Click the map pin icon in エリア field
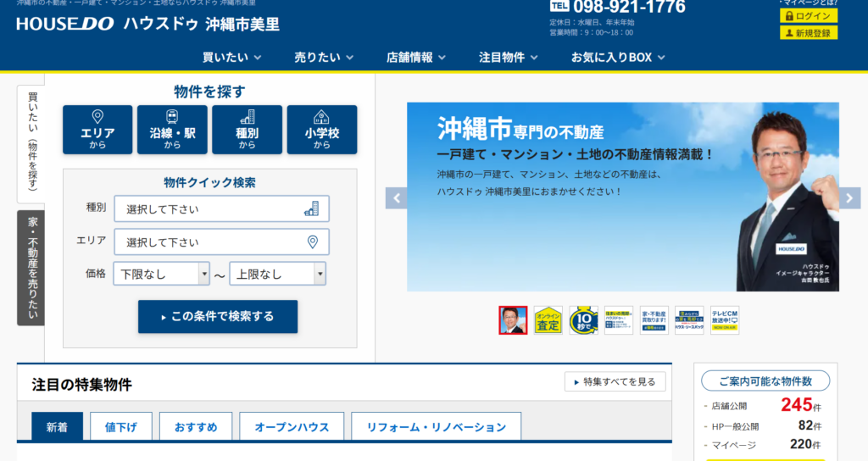This screenshot has width=868, height=461. coord(313,242)
